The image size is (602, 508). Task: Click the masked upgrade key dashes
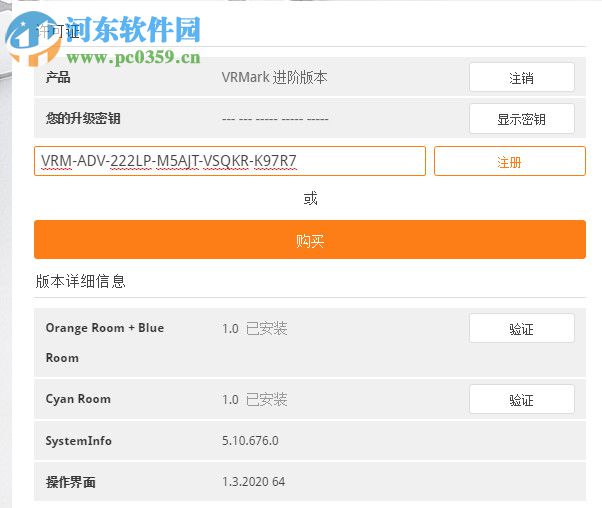click(275, 119)
